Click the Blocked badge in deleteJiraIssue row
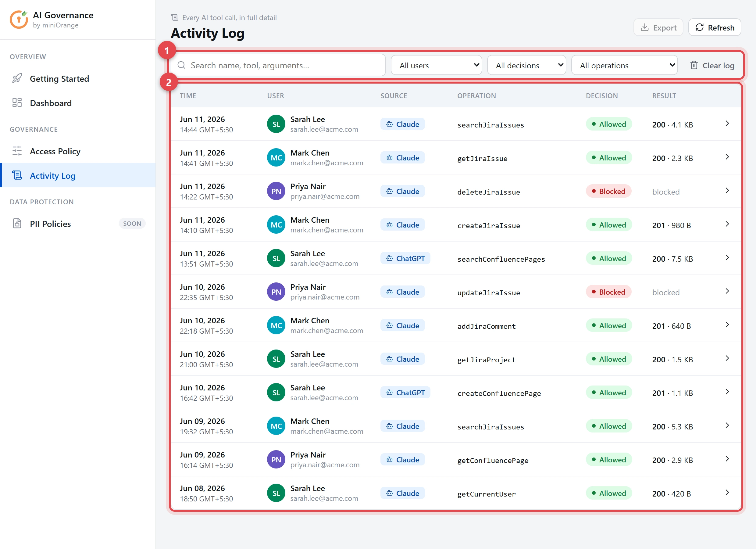 point(609,191)
